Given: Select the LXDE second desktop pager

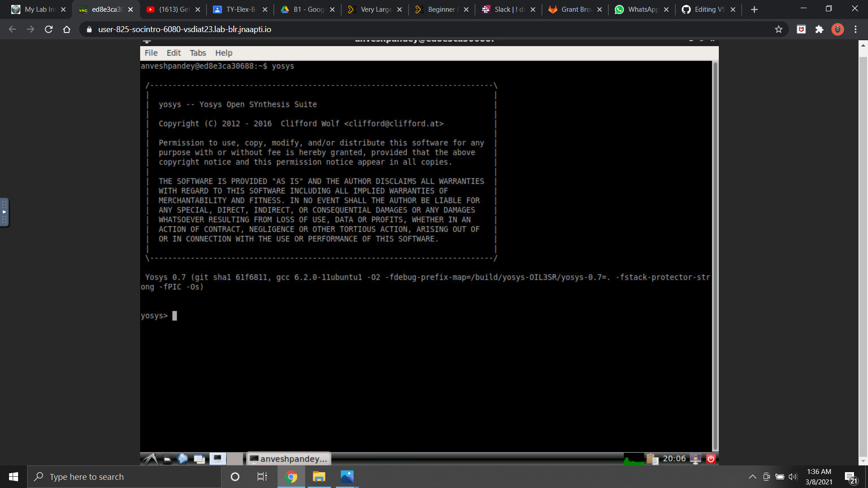Looking at the screenshot, I should pos(235,459).
